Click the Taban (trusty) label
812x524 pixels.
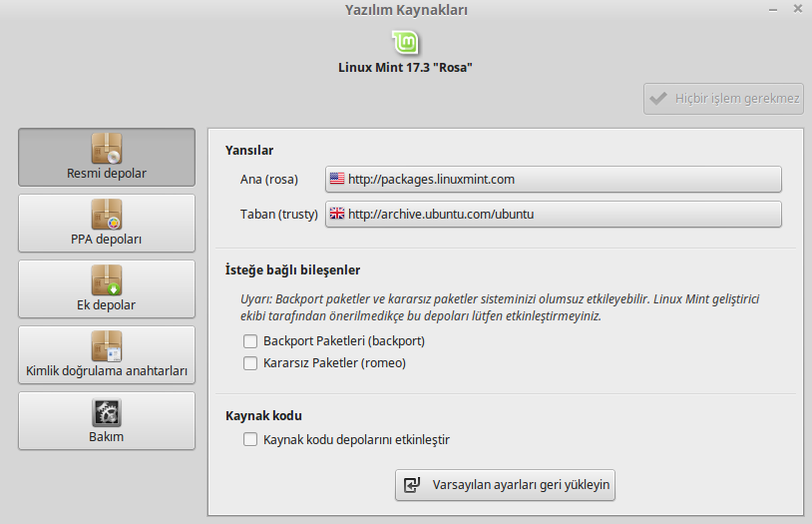click(279, 214)
